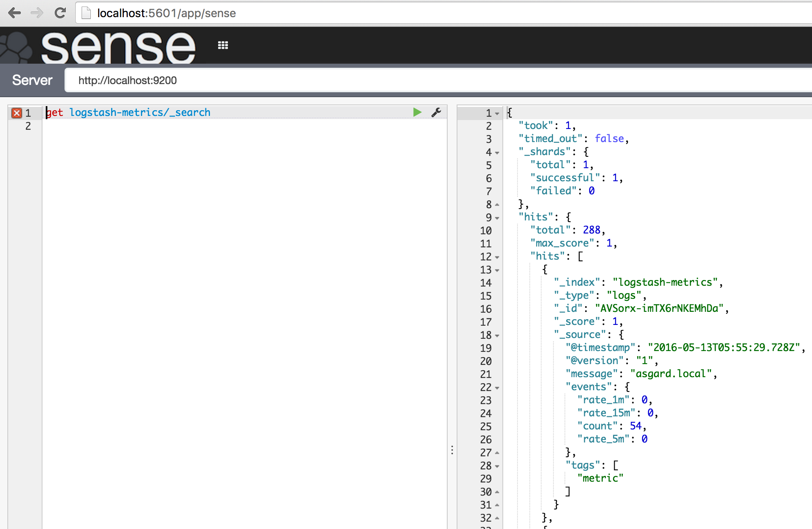Click the browser back arrow
The height and width of the screenshot is (529, 812).
pyautogui.click(x=15, y=13)
